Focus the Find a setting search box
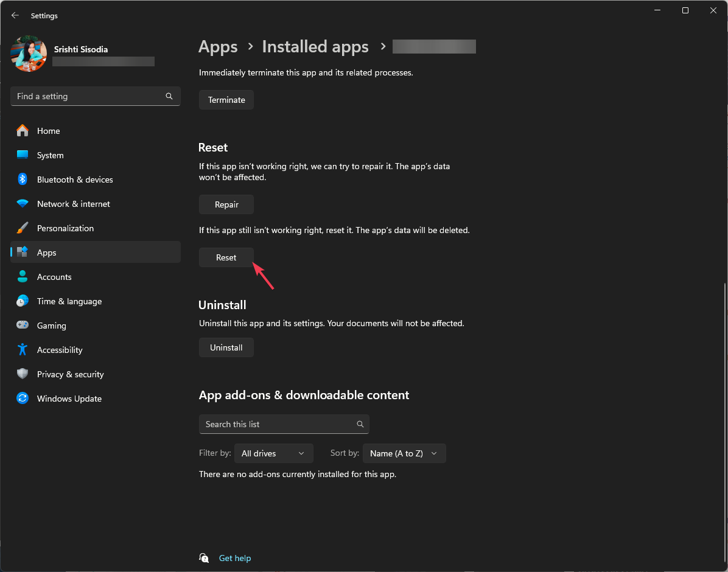728x572 pixels. (x=95, y=96)
